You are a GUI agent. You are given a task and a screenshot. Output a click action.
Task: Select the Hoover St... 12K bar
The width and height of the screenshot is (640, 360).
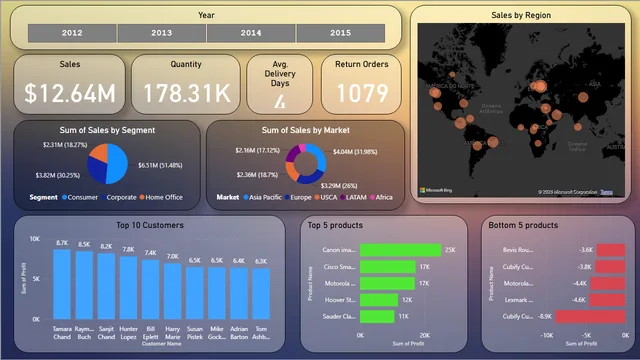tap(379, 300)
